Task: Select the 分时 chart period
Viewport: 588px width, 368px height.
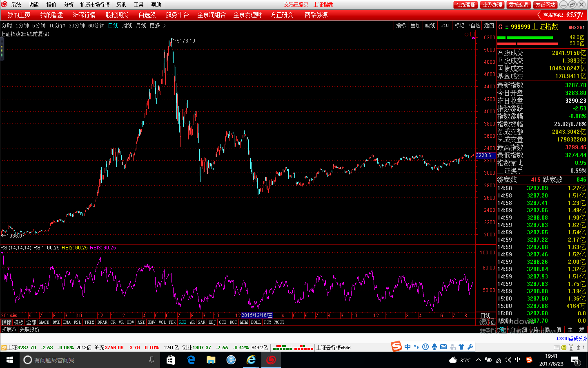Action: (7, 25)
